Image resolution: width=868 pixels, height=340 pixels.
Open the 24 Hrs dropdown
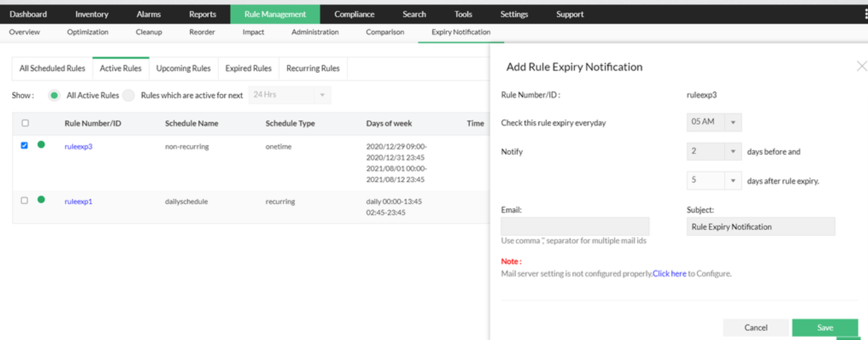[289, 95]
